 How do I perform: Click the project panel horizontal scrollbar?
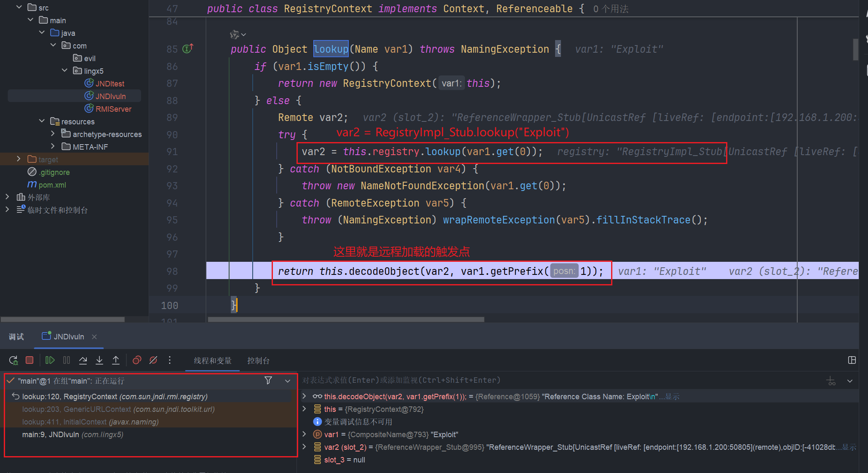click(x=62, y=320)
